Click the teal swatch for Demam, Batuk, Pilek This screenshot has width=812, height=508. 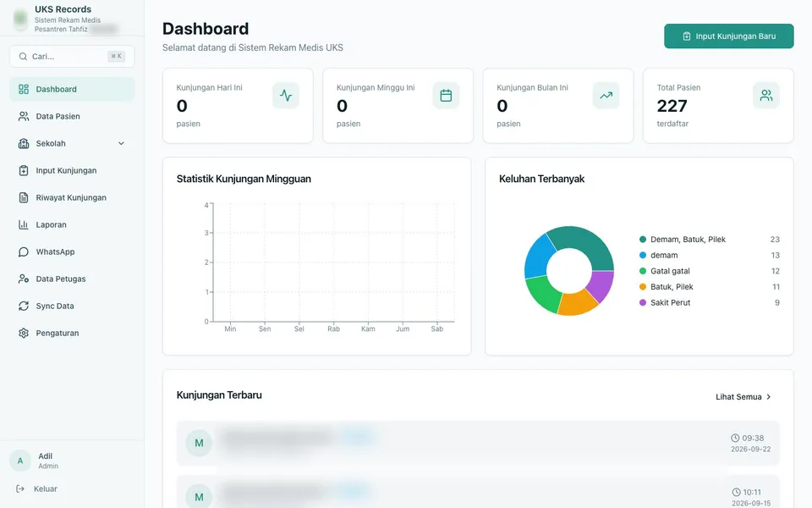tap(643, 240)
